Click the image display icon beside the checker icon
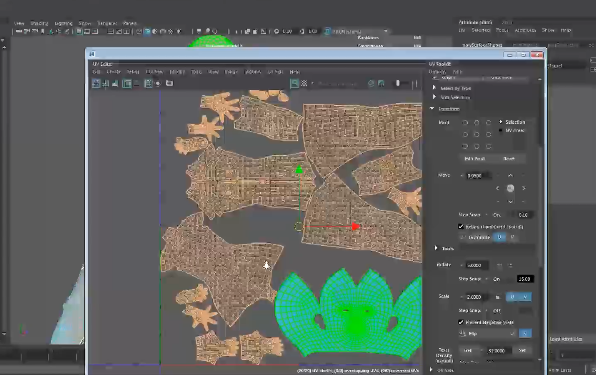Image resolution: width=596 pixels, height=375 pixels. 294,83
